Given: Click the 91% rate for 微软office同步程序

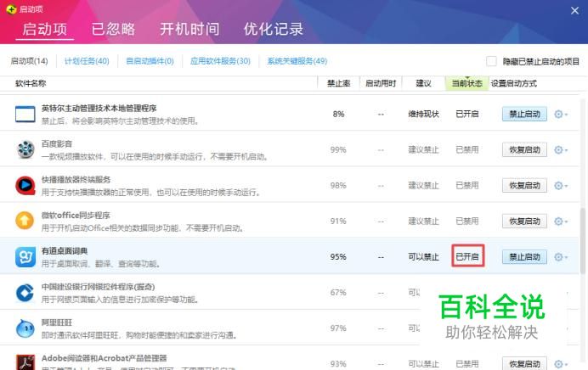Looking at the screenshot, I should click(338, 221).
